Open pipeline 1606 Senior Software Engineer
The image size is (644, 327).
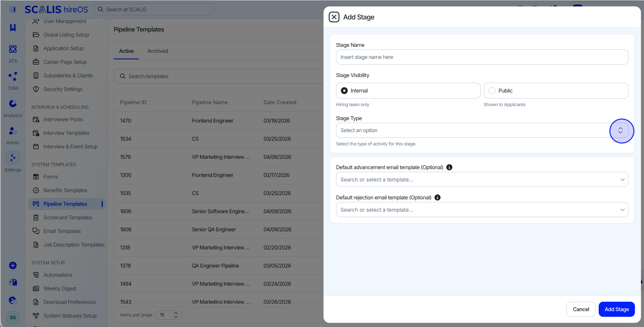pyautogui.click(x=218, y=211)
